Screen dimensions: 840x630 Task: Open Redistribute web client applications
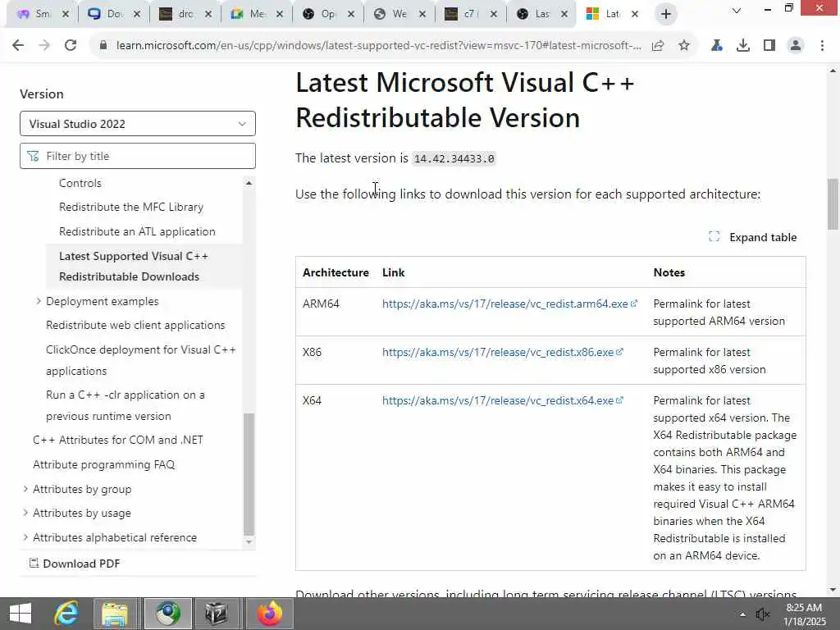point(135,325)
